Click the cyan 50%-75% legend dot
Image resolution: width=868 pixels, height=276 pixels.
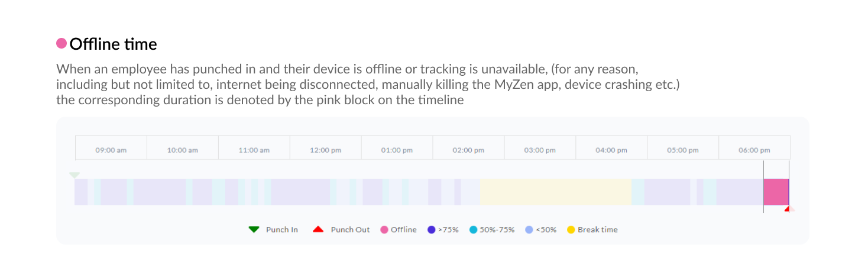pyautogui.click(x=473, y=230)
